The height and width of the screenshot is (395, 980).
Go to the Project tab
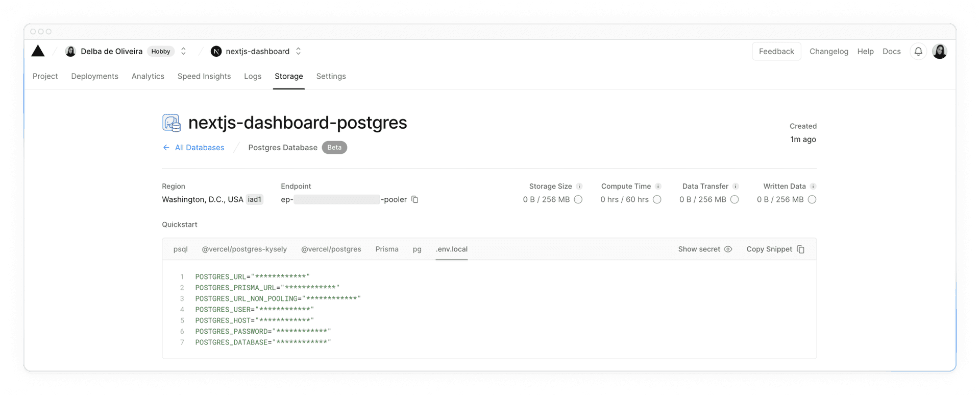(x=45, y=76)
